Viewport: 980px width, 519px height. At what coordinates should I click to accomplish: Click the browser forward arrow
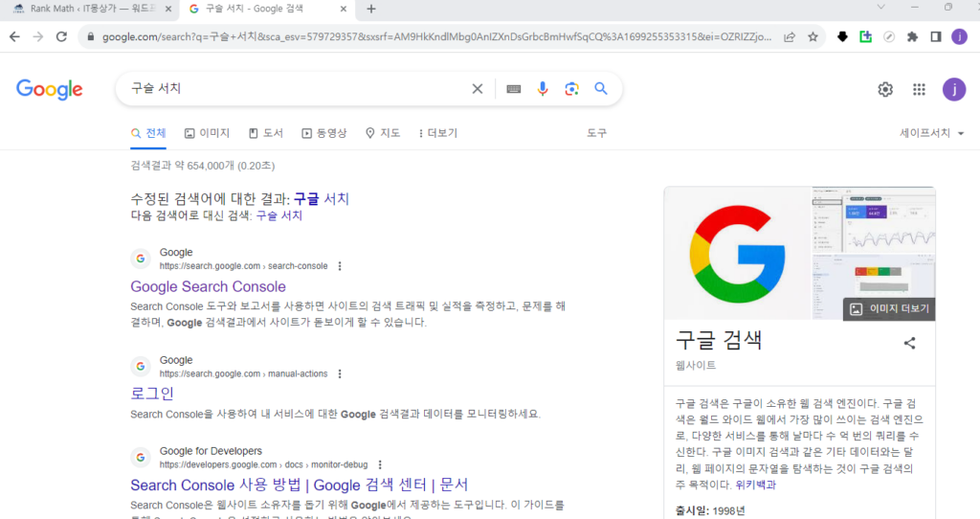point(38,37)
